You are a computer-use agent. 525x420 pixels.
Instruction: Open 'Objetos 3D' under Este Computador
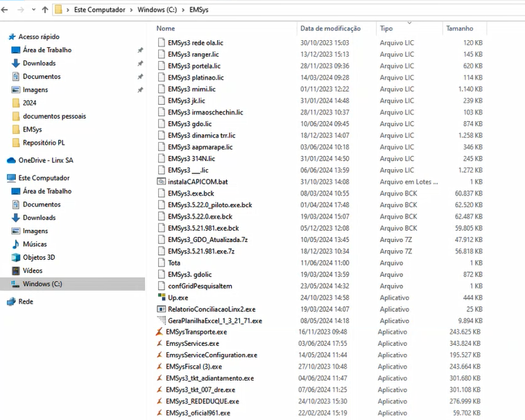pos(39,257)
